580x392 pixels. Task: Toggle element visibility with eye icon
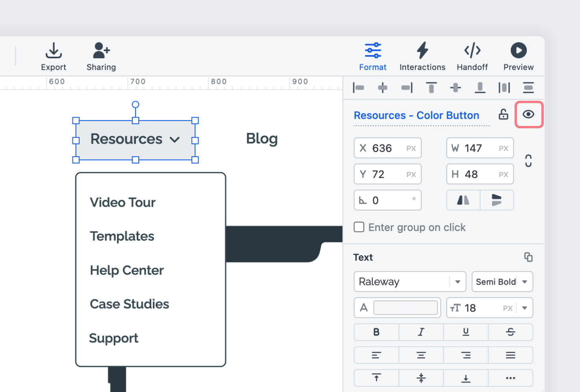[529, 114]
